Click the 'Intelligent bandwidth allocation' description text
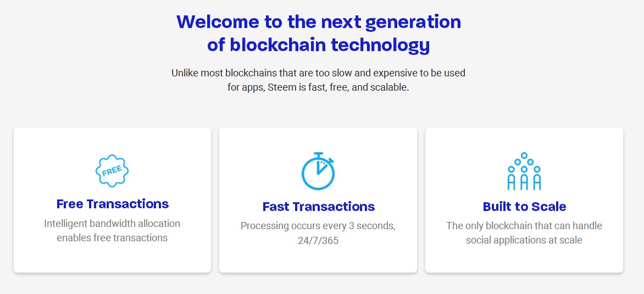 [112, 224]
